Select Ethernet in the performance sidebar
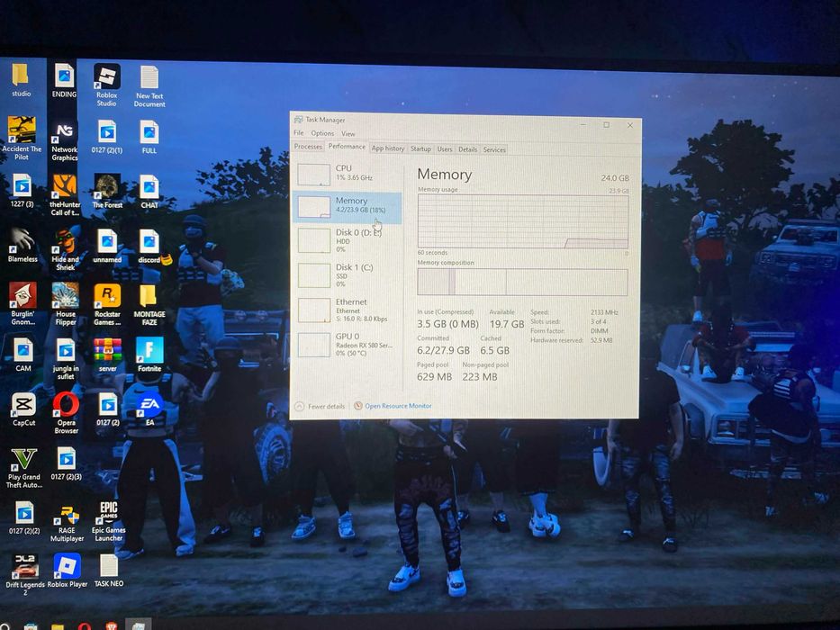 [348, 310]
